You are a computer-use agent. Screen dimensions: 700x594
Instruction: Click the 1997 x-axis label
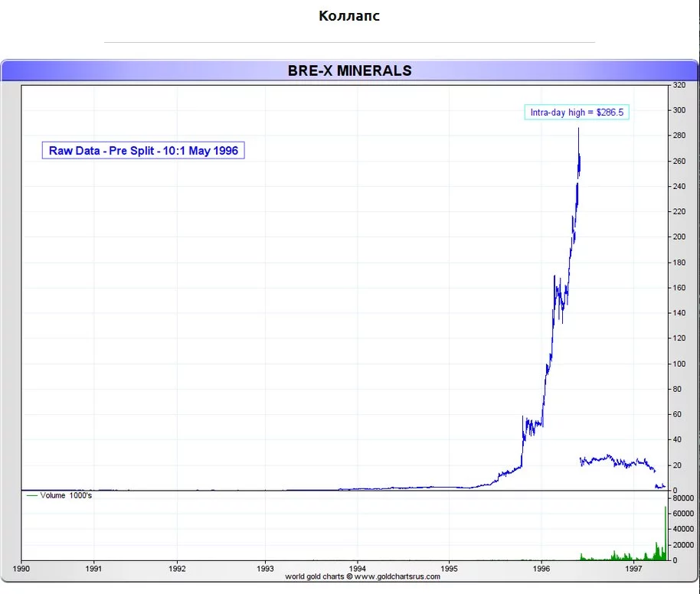click(633, 569)
